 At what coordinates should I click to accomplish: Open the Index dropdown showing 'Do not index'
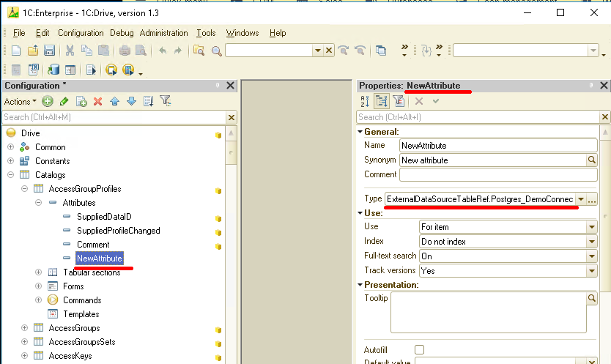tap(591, 242)
